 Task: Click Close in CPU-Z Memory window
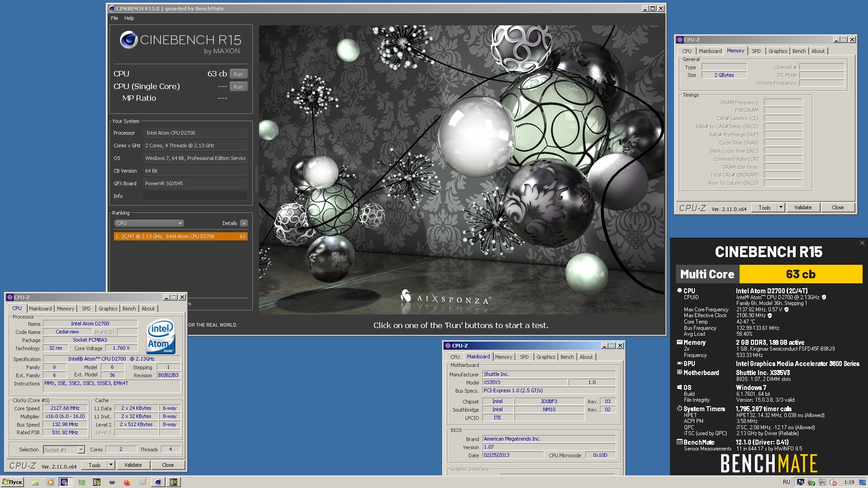point(838,207)
